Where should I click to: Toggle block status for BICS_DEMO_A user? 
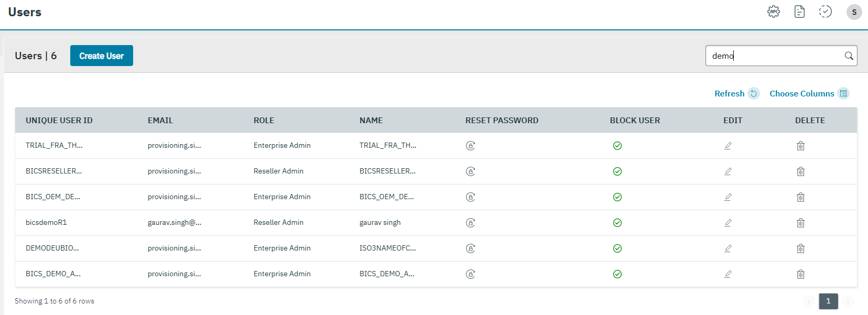click(617, 274)
